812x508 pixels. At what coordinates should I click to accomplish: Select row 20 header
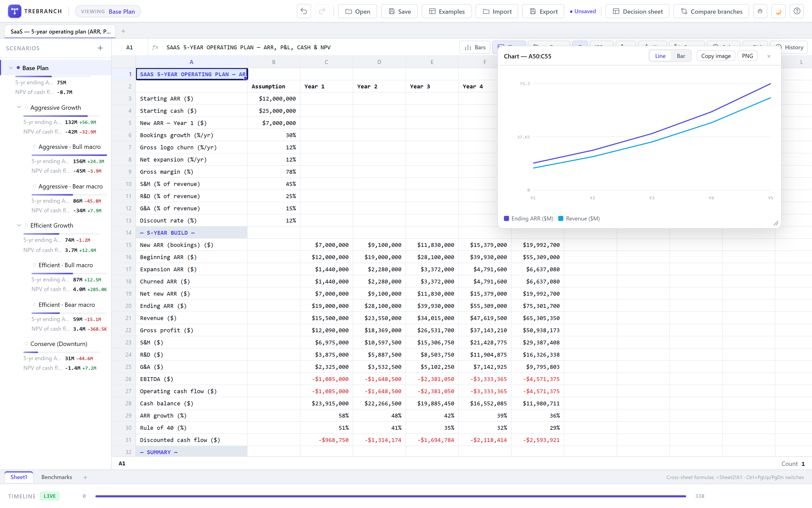[124, 306]
